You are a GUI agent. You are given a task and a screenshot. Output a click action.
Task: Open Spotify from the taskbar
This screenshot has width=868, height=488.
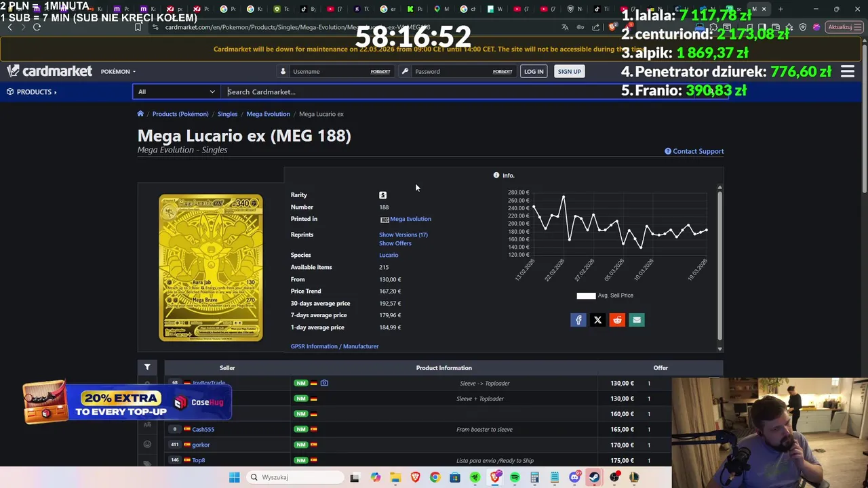[515, 477]
